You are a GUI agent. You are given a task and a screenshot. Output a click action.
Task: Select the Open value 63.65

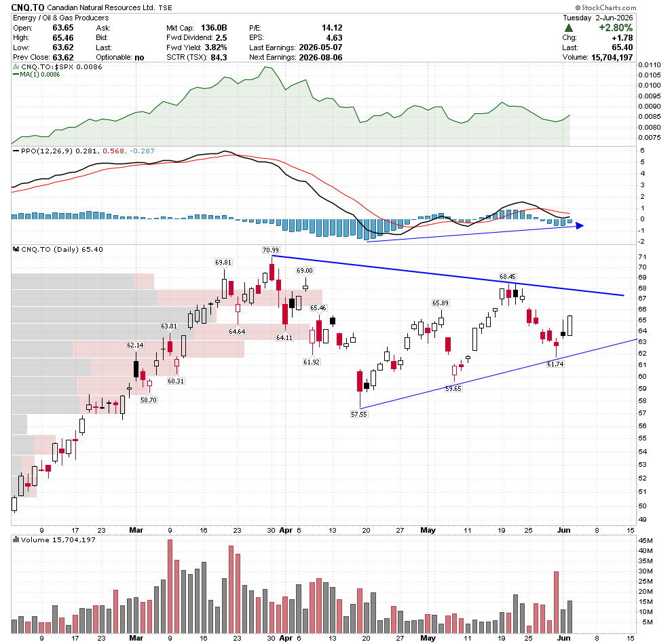click(x=63, y=28)
